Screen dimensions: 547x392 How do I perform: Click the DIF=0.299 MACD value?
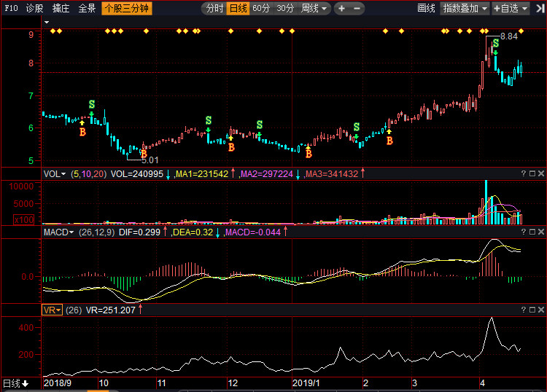(x=139, y=232)
